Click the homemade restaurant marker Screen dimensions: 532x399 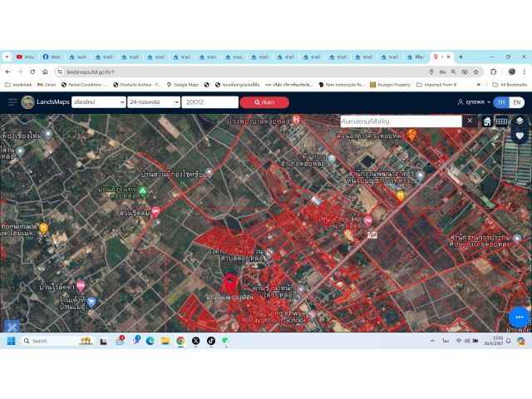click(43, 229)
